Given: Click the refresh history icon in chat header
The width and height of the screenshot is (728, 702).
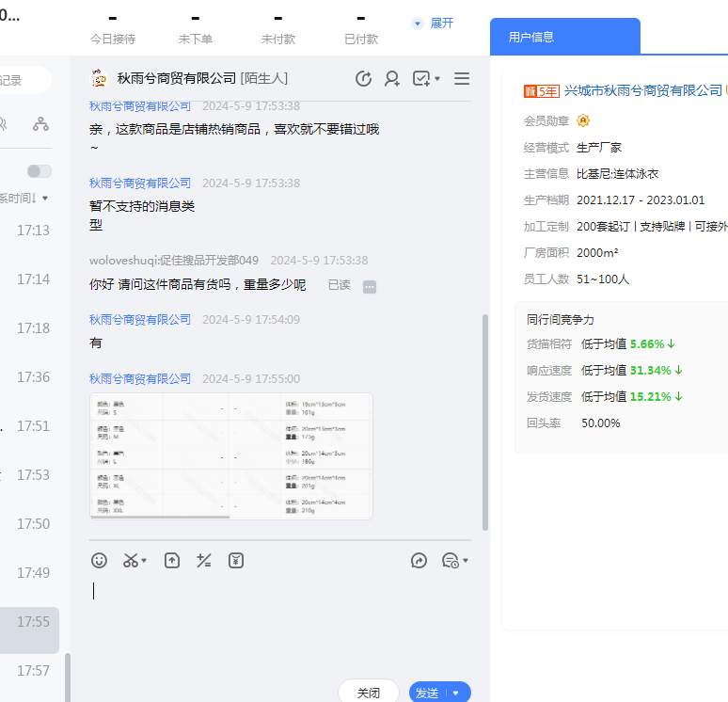Looking at the screenshot, I should (363, 79).
